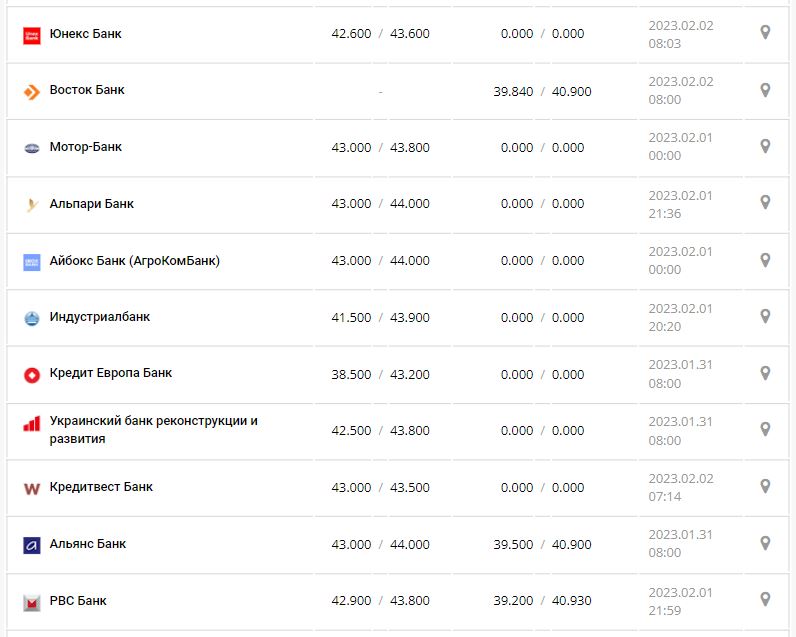Click the Юнекс Банк logo
Screen dimensions: 796x637
(31, 35)
